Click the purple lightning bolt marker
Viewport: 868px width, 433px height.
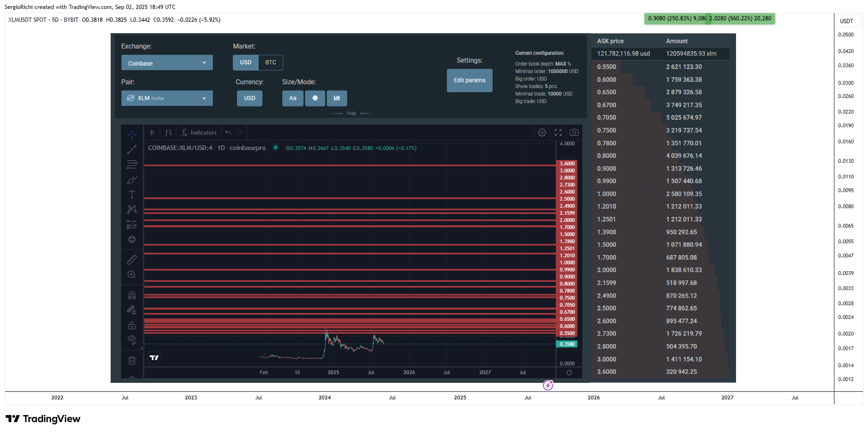tap(548, 385)
